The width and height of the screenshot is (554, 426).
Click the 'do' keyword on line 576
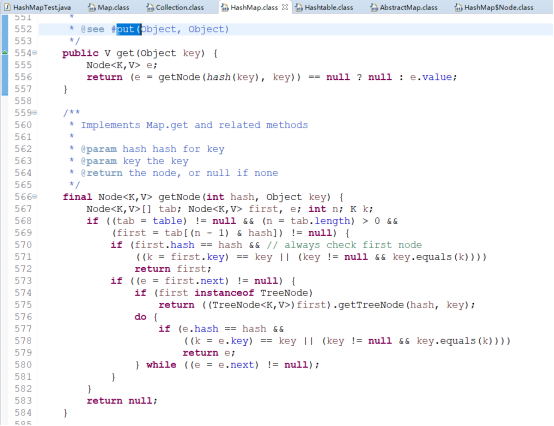(140, 317)
